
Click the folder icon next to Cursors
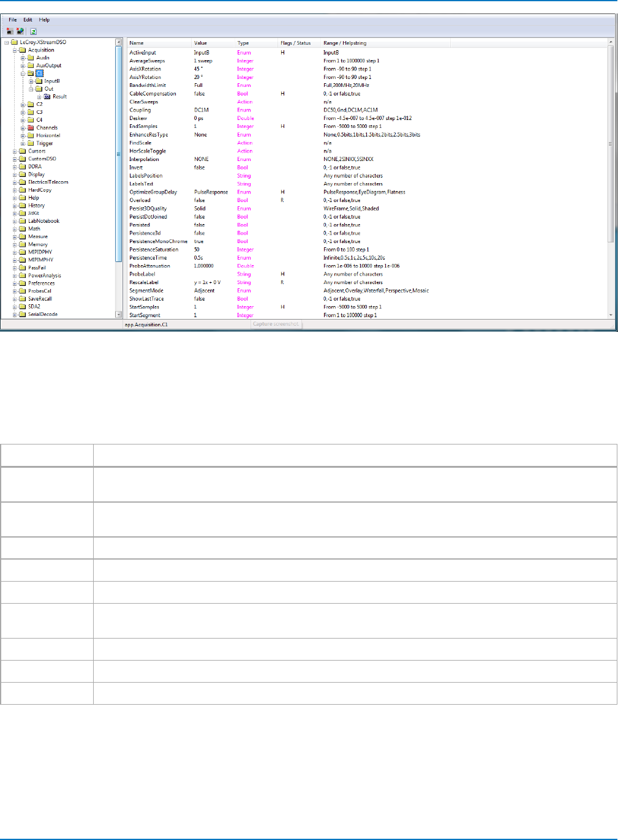click(x=23, y=151)
